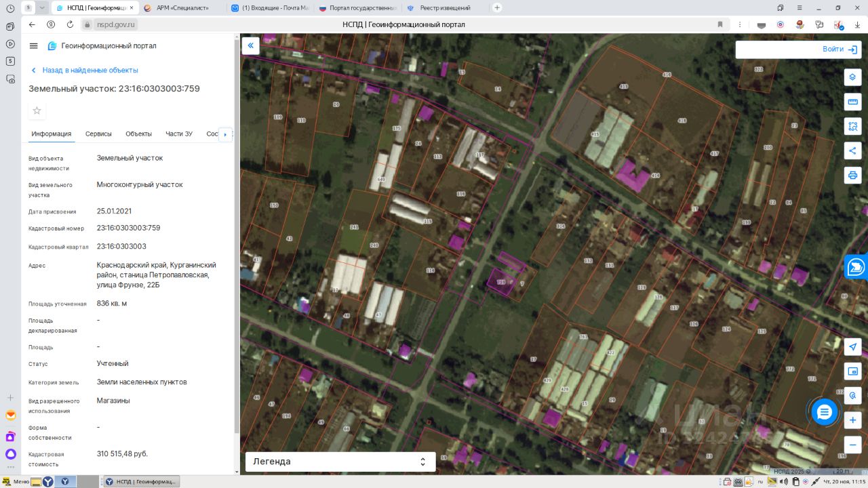Screen dimensions: 868x488
Task: Select the area selection search tool
Action: (x=852, y=126)
